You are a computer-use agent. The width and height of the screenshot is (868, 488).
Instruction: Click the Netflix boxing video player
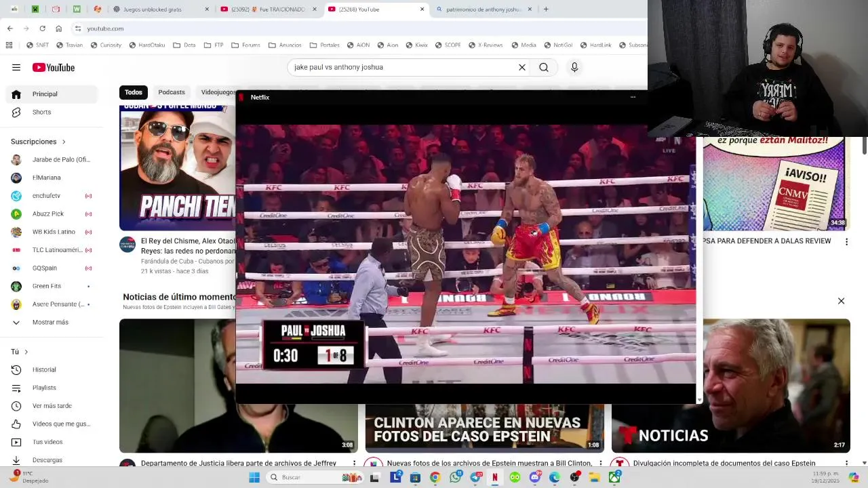465,253
